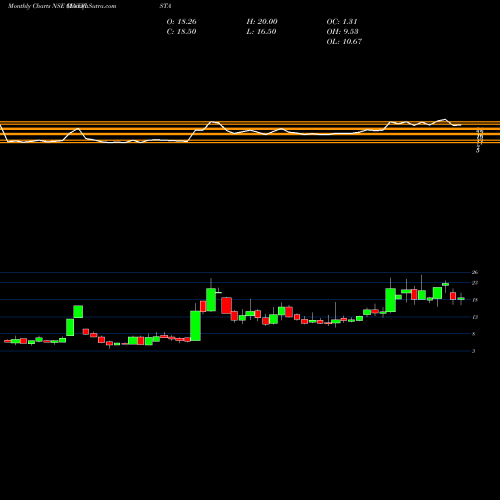Click the price axis label '8'

474,334
